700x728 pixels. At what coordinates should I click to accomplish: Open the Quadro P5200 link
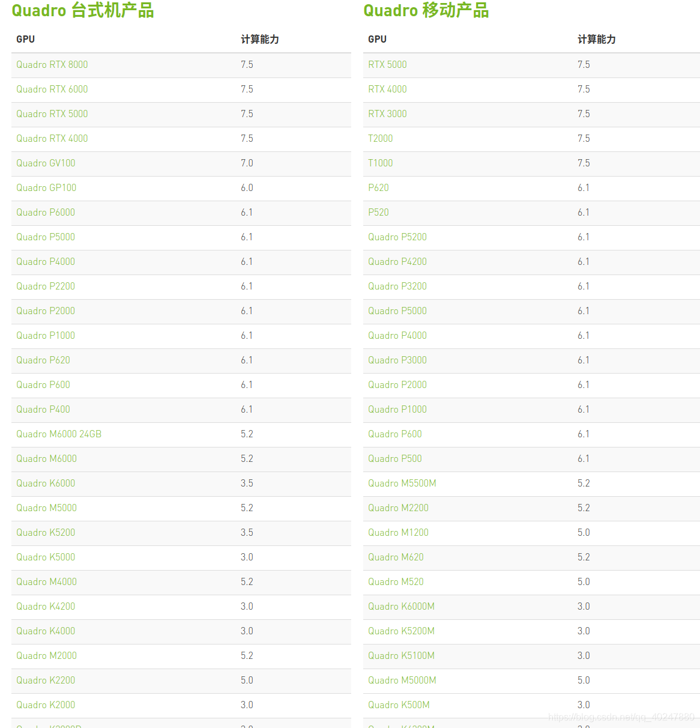[397, 237]
